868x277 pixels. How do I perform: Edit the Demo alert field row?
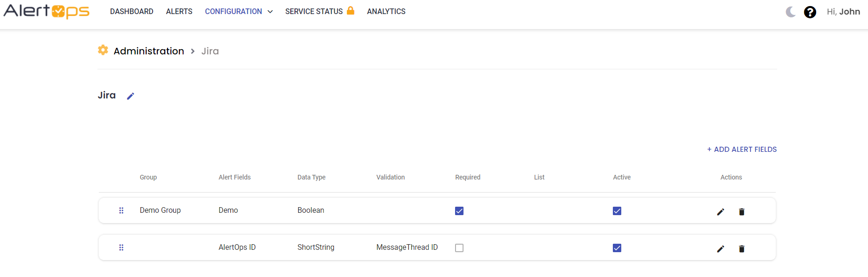click(721, 212)
